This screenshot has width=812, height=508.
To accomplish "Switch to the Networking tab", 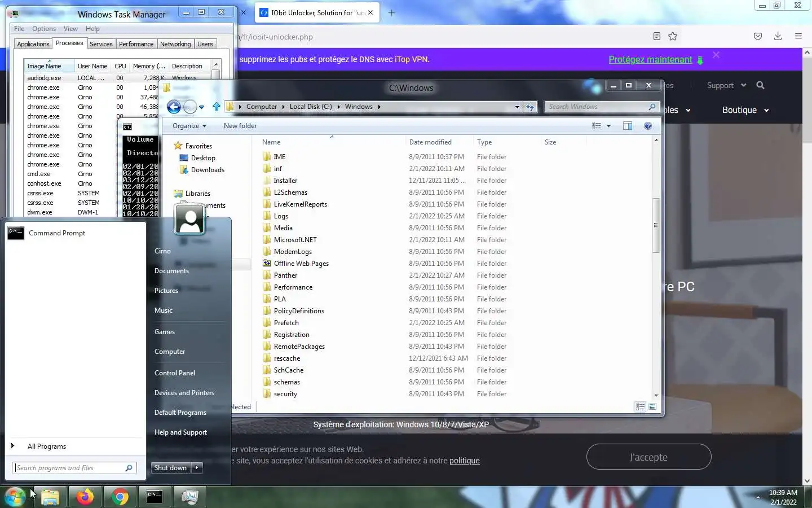I will (x=175, y=44).
